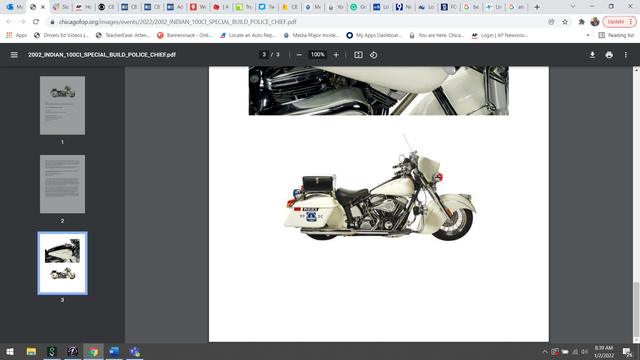
Task: Open the TeacherEase bookmark
Action: click(x=123, y=36)
